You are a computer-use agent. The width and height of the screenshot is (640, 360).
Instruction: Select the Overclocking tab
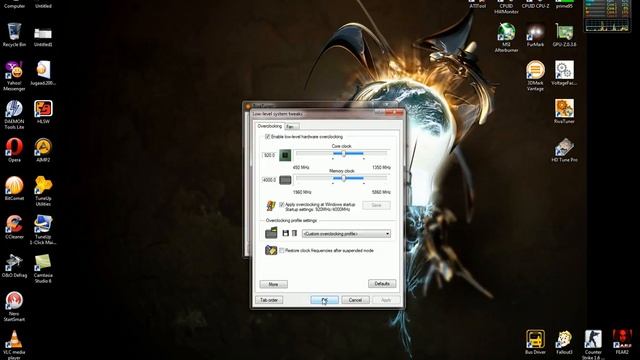click(x=269, y=126)
